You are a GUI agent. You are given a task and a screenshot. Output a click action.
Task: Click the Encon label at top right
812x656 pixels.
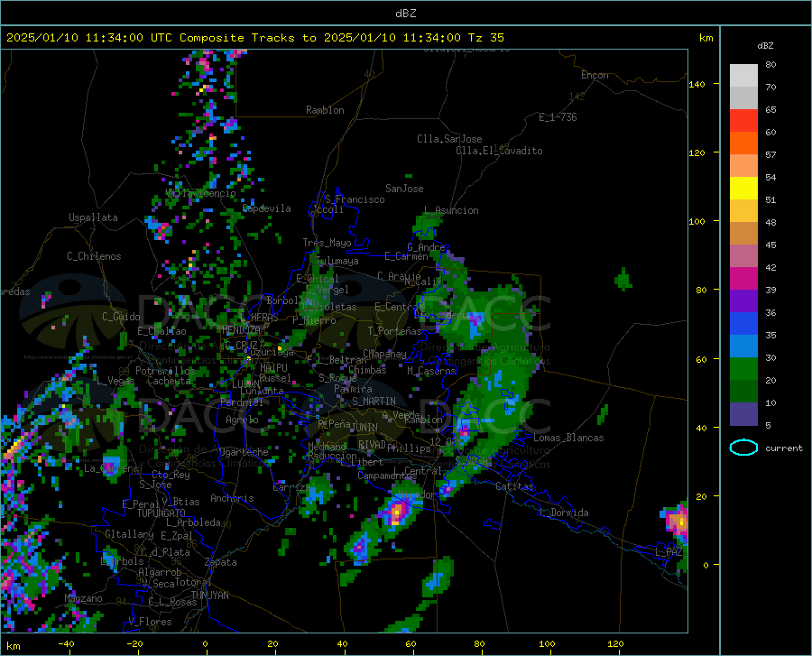(595, 75)
